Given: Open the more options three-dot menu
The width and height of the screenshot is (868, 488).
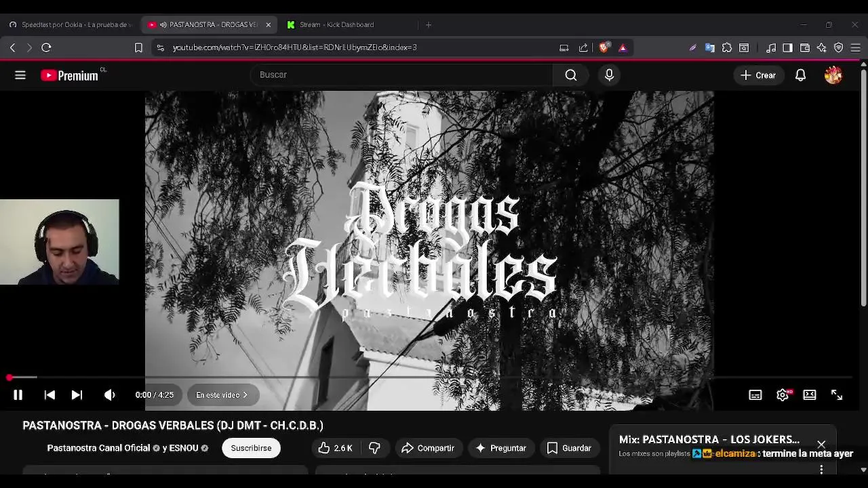Looking at the screenshot, I should click(821, 469).
